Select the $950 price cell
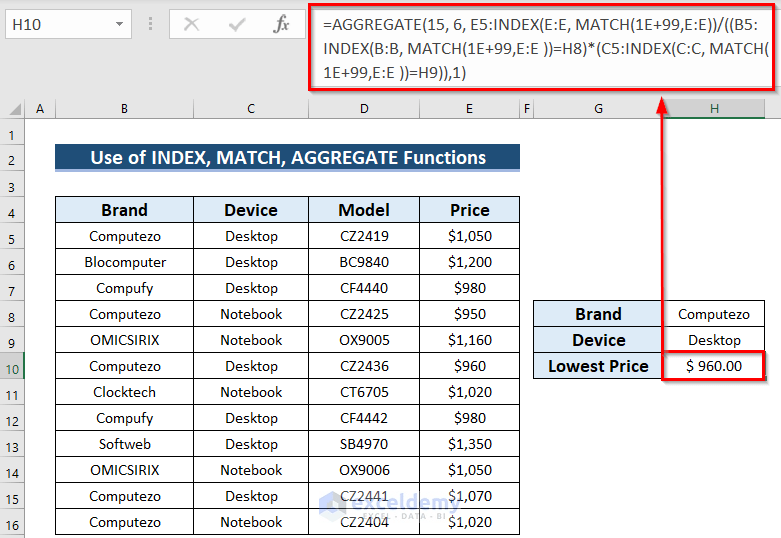Image resolution: width=781 pixels, height=538 pixels. tap(470, 314)
